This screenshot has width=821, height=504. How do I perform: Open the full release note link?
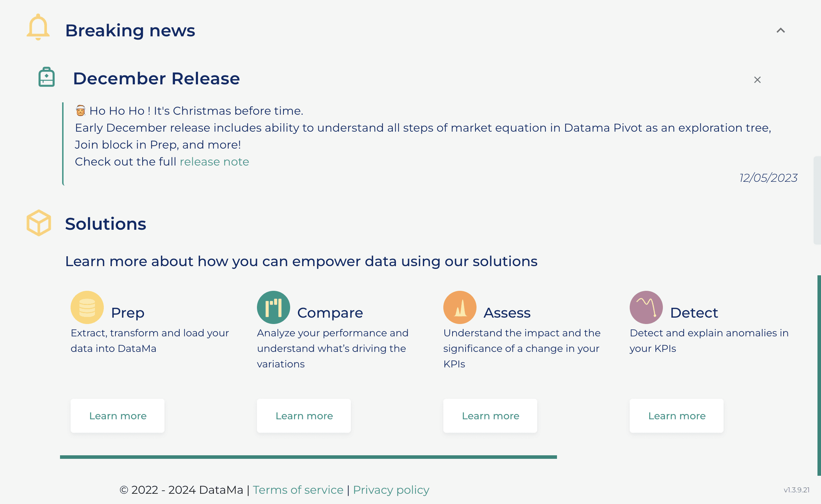215,162
